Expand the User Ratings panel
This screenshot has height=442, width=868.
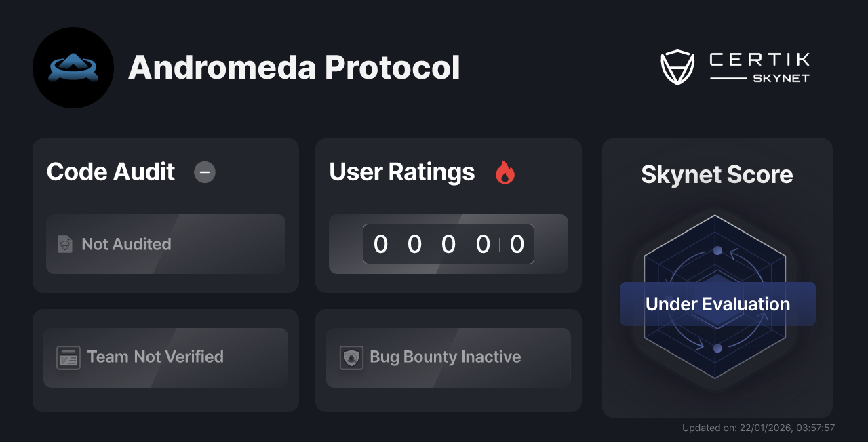pyautogui.click(x=448, y=216)
